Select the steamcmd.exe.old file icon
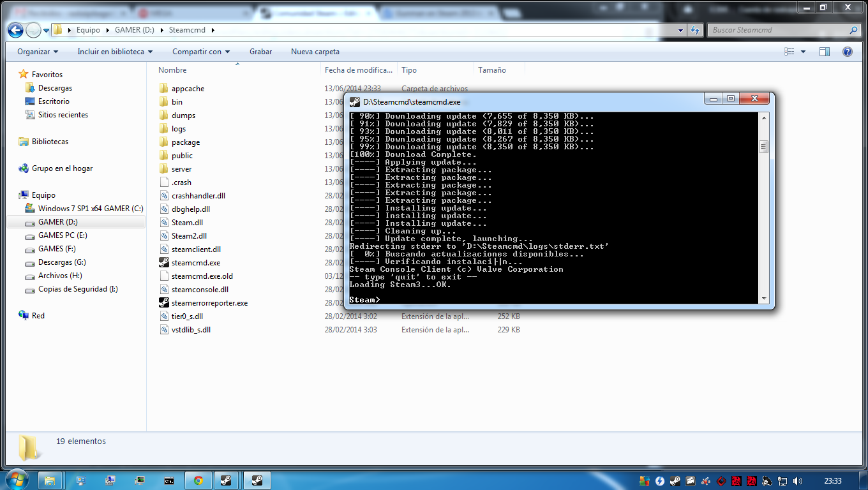Image resolution: width=868 pixels, height=490 pixels. point(164,276)
